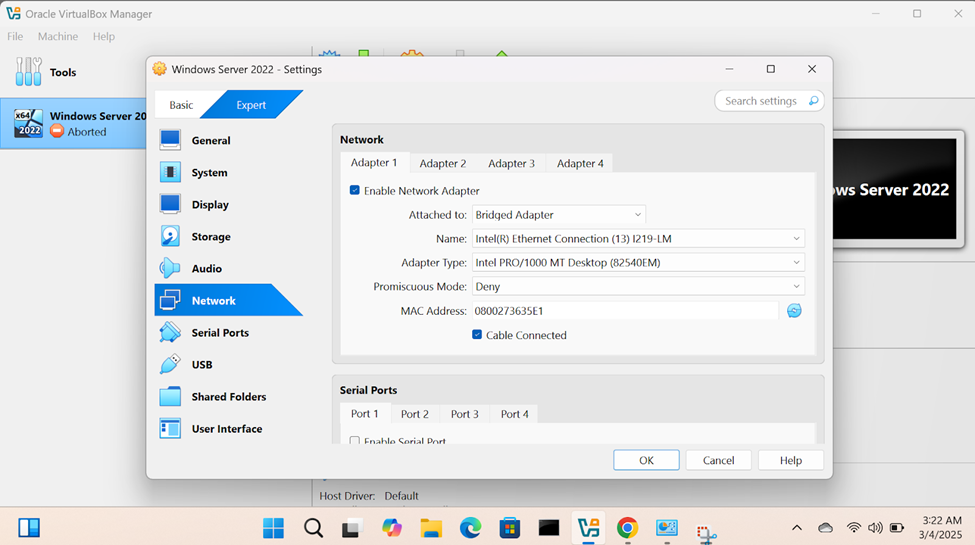Toggle Enable Network Adapter checkbox

354,190
